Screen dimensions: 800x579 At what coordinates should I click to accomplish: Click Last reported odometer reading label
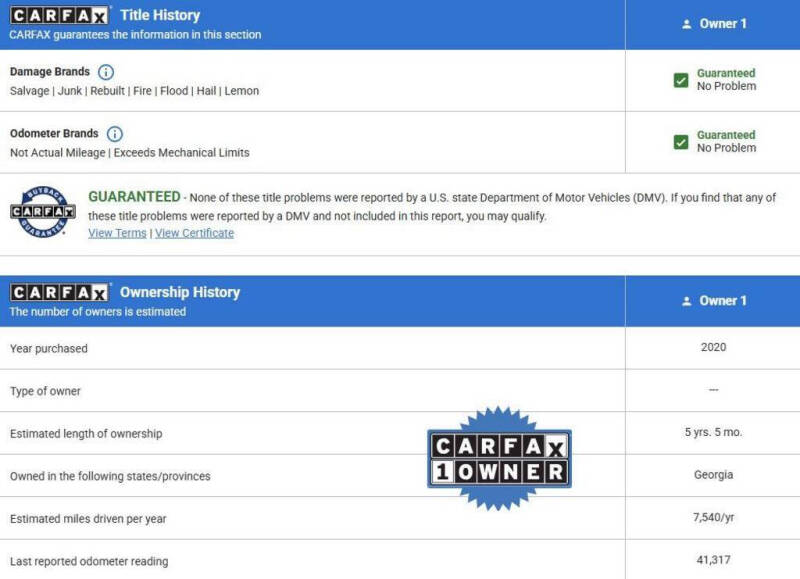click(x=89, y=561)
